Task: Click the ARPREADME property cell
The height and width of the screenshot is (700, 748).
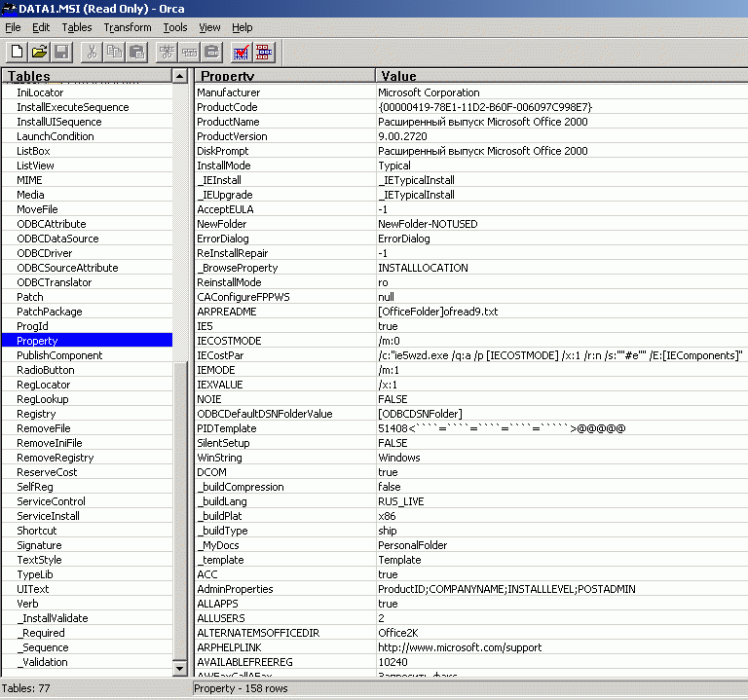Action: [285, 312]
